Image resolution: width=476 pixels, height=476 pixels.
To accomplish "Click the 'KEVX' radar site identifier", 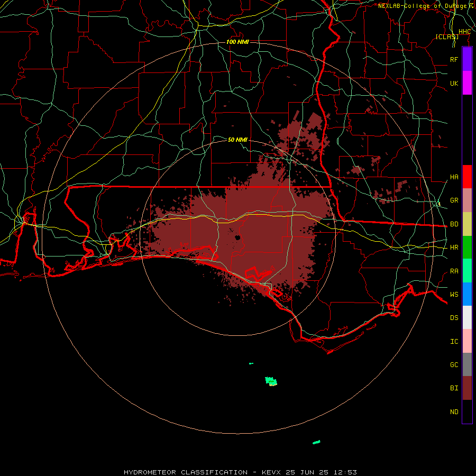I will point(271,472).
